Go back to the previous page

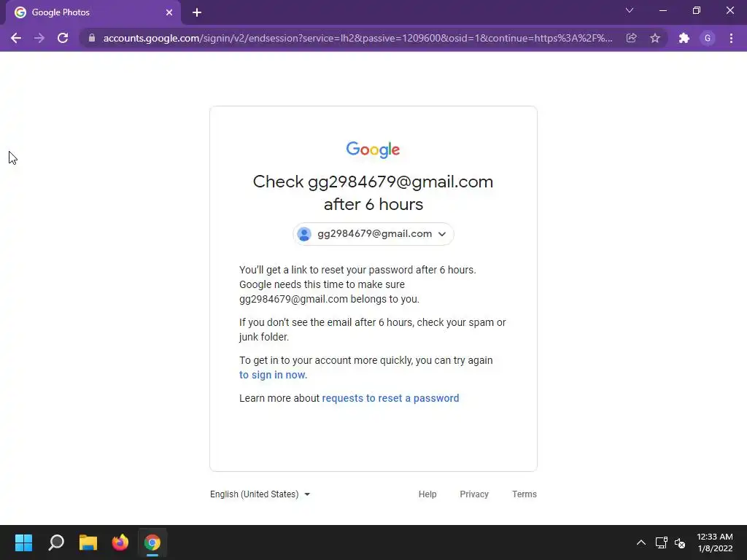click(16, 38)
